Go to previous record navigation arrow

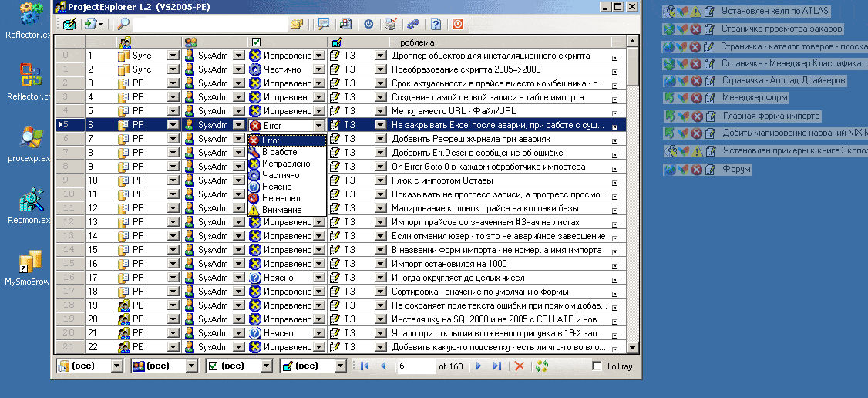pyautogui.click(x=383, y=366)
